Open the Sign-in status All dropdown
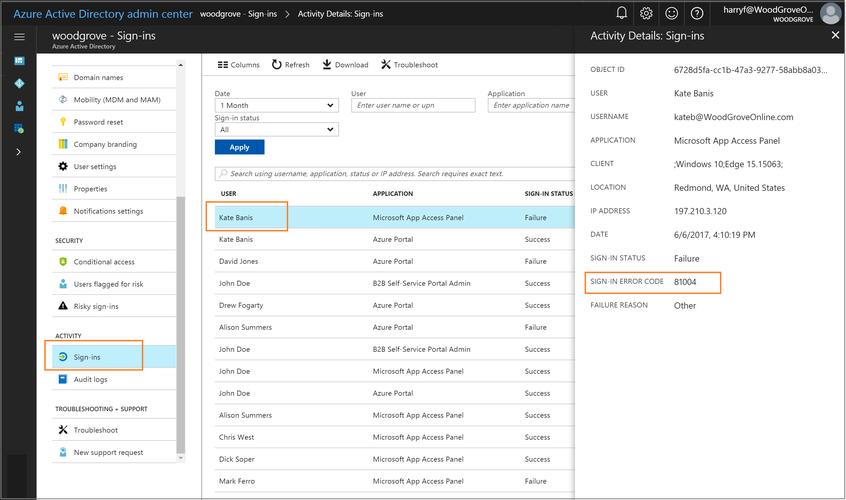Image resolution: width=846 pixels, height=500 pixels. click(276, 129)
